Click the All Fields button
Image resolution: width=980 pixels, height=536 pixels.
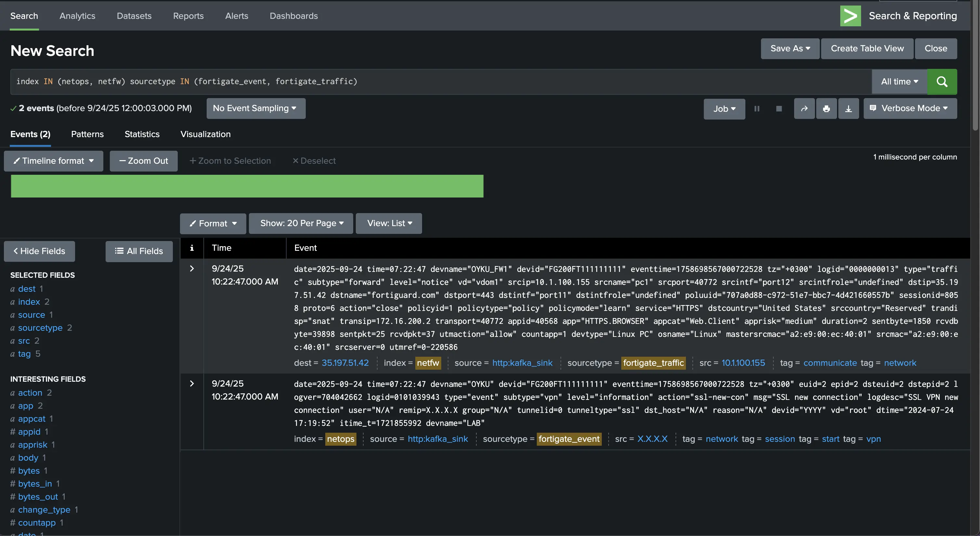pyautogui.click(x=139, y=251)
